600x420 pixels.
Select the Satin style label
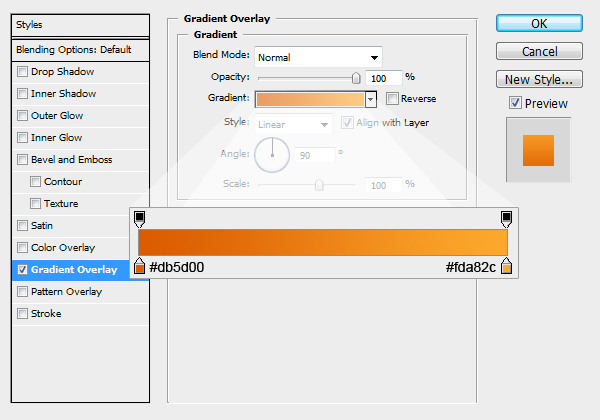click(42, 226)
